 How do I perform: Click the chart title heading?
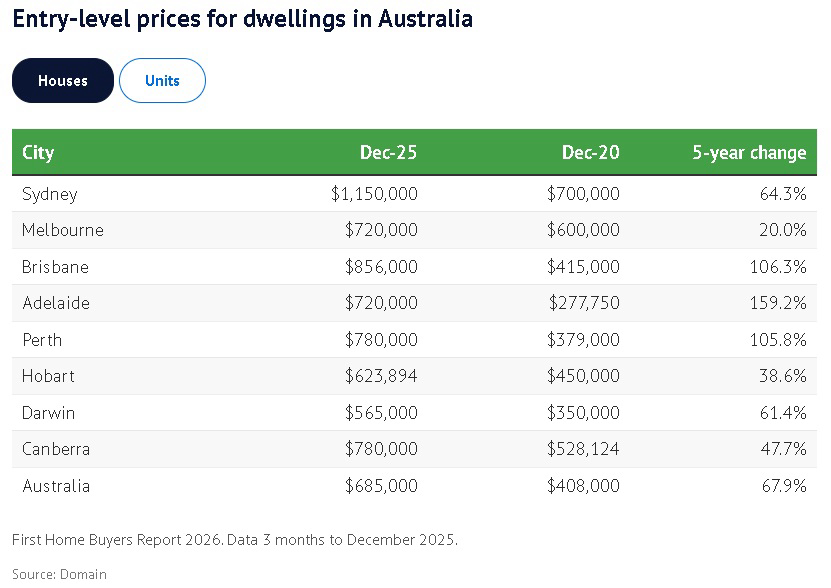coord(242,19)
